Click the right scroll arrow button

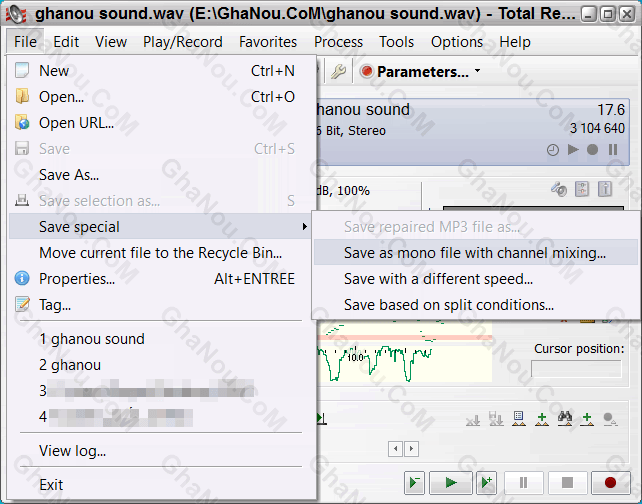[411, 449]
